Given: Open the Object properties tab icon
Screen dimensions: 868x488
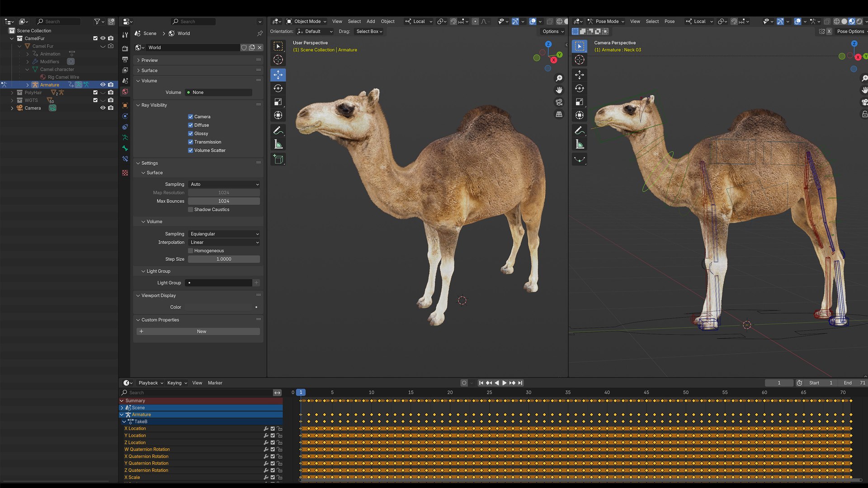Looking at the screenshot, I should coord(125,105).
